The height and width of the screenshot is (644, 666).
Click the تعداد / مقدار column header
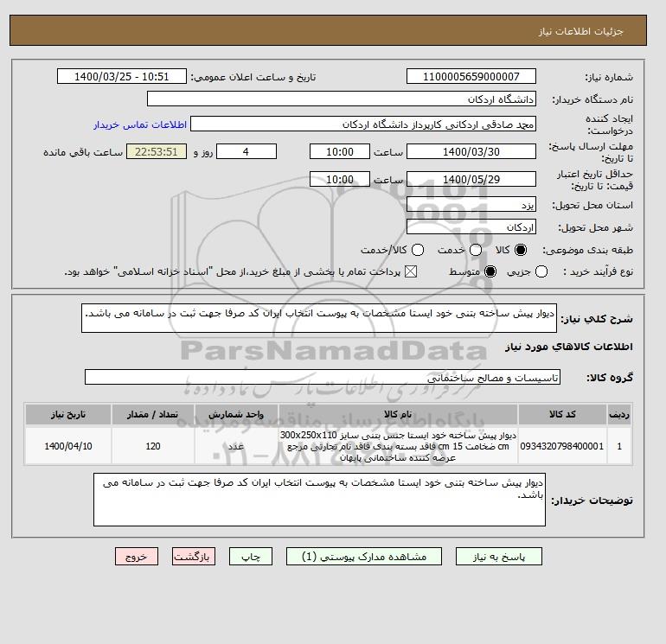[x=153, y=414]
